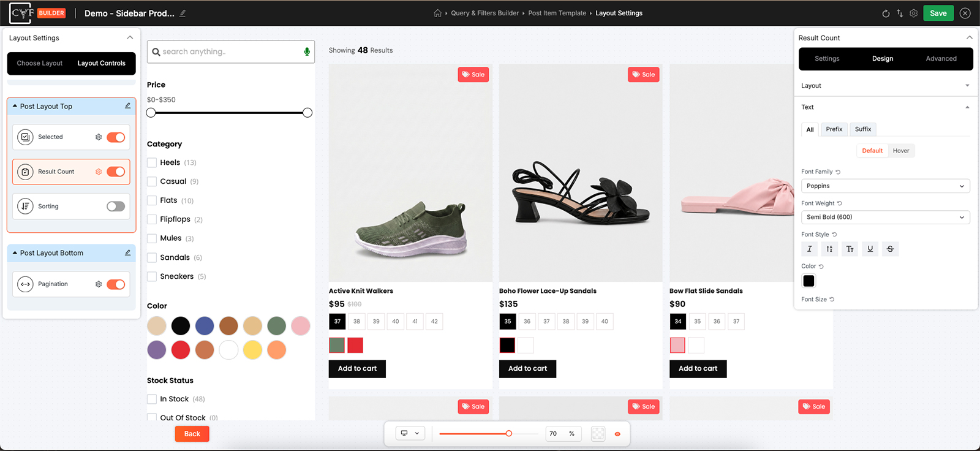Image resolution: width=980 pixels, height=451 pixels.
Task: Click the pencil icon beside demo title
Action: click(183, 13)
